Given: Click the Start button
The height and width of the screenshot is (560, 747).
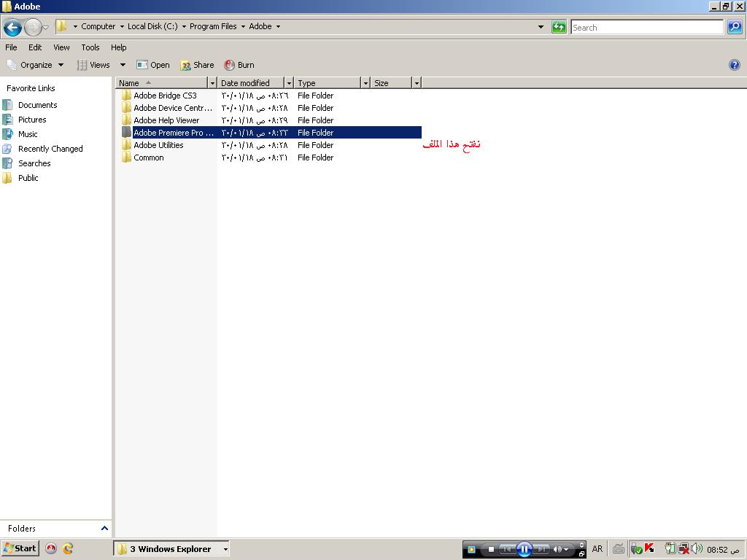Looking at the screenshot, I should pyautogui.click(x=20, y=548).
